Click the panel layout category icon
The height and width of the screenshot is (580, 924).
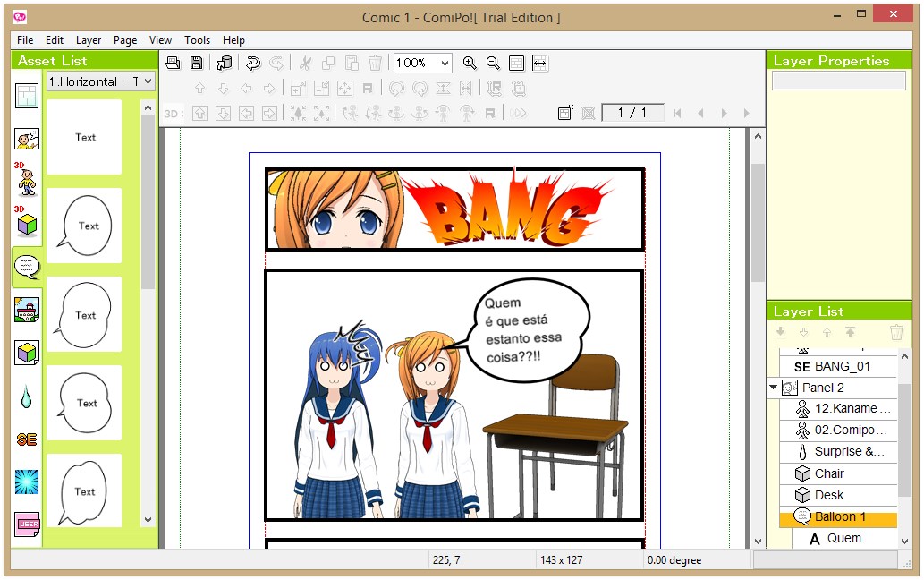coord(26,94)
